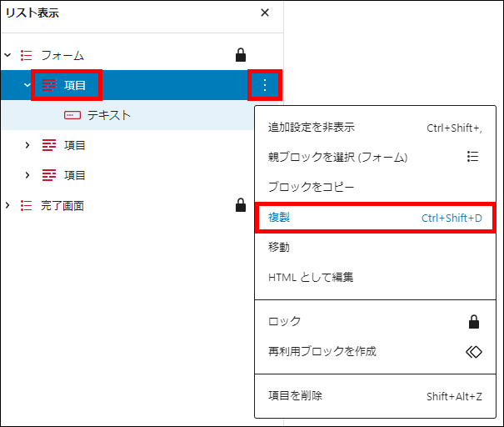The width and height of the screenshot is (504, 427).
Task: Choose HTML として編集 menu item
Action: pos(375,277)
